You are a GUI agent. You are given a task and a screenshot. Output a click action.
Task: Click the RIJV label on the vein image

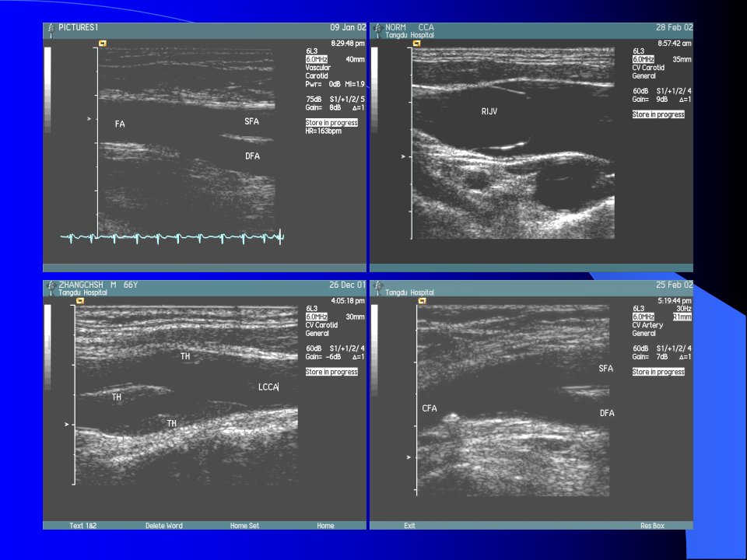[489, 111]
